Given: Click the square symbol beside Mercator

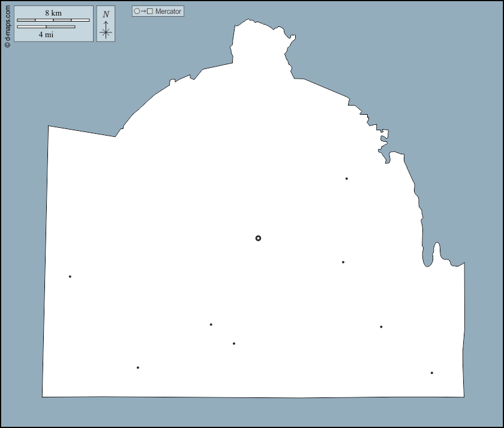Looking at the screenshot, I should (150, 11).
